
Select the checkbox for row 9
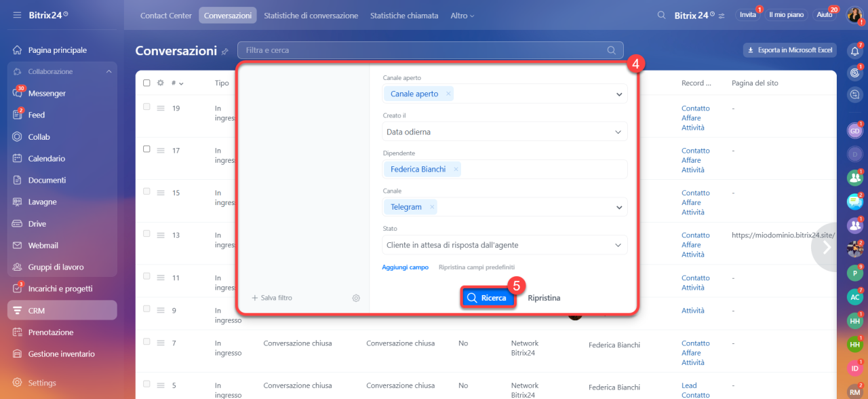pos(146,309)
